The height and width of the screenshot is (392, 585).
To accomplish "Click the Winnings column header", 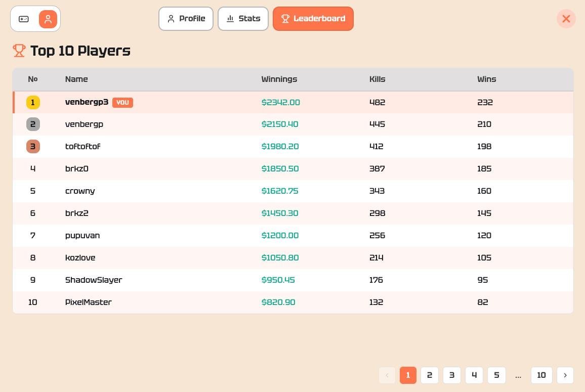I will coord(279,79).
